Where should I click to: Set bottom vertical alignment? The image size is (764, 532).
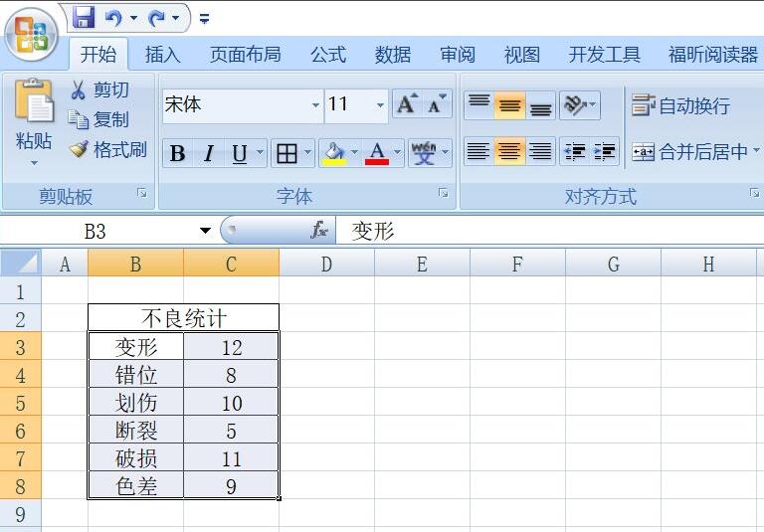pyautogui.click(x=540, y=104)
